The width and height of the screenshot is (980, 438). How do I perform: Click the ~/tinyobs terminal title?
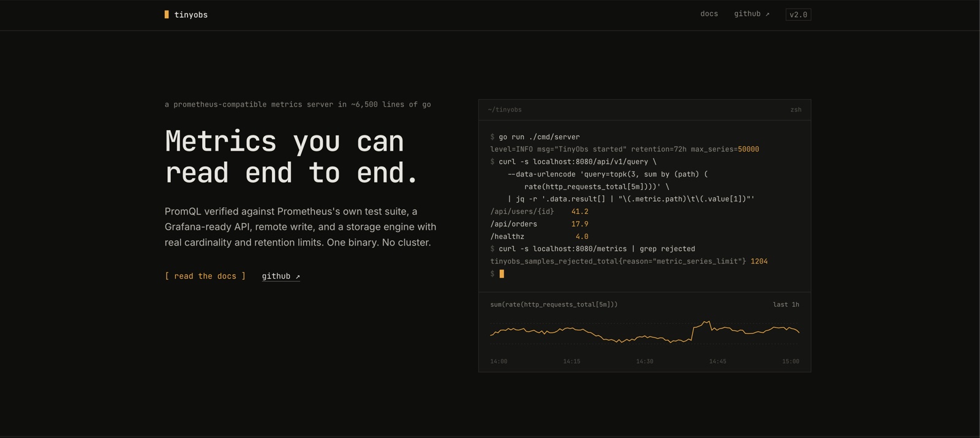coord(505,110)
